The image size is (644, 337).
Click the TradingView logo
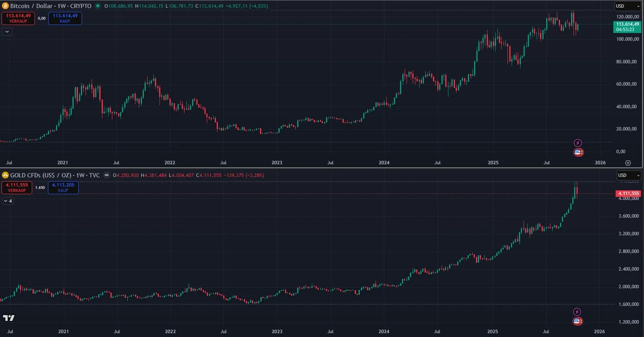point(9,318)
